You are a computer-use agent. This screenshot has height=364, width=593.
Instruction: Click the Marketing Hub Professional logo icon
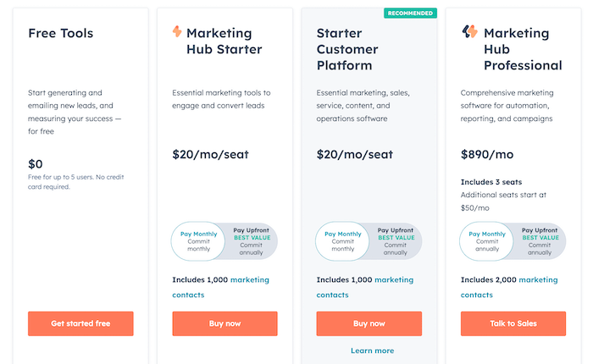coord(469,31)
